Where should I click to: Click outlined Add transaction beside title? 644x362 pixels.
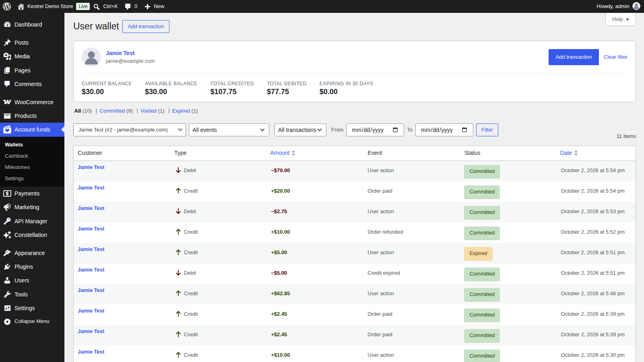click(146, 27)
